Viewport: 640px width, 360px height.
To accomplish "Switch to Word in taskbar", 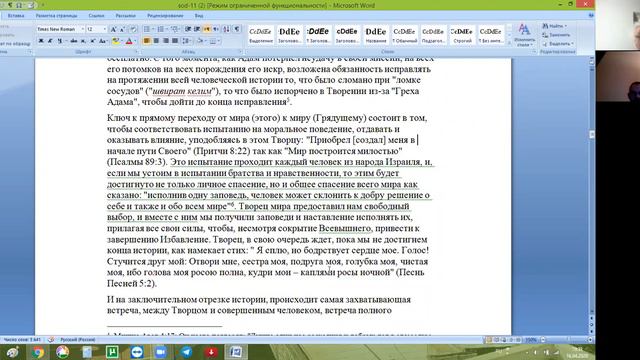I will (x=236, y=352).
